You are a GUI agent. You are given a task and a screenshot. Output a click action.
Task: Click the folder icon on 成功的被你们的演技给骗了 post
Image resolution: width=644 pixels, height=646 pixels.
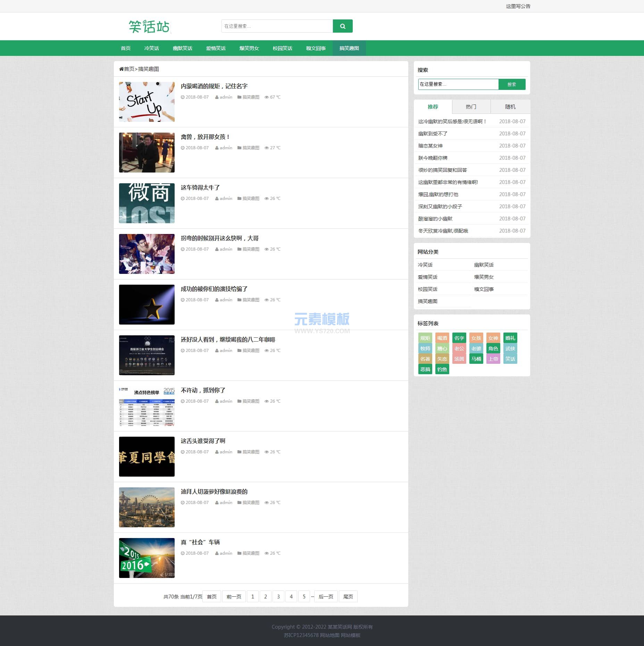(239, 300)
